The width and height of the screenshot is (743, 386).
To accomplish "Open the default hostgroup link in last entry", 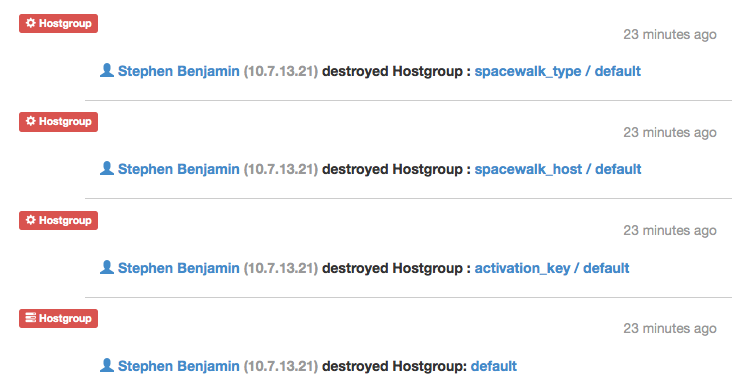I will [494, 366].
